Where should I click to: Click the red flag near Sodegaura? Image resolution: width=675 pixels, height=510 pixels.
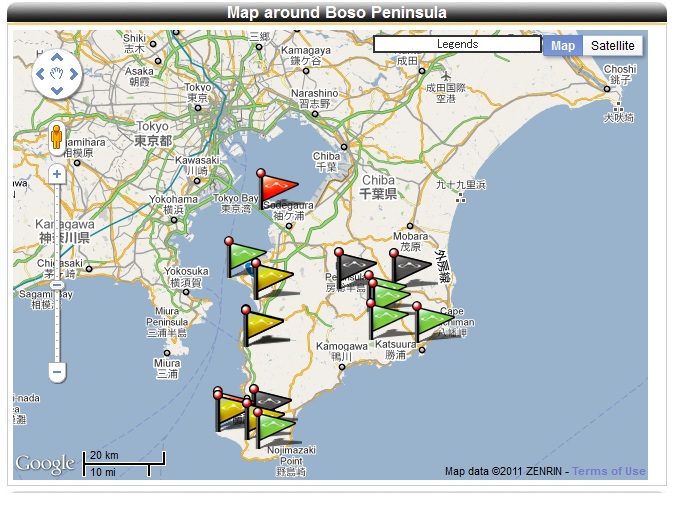click(x=277, y=187)
